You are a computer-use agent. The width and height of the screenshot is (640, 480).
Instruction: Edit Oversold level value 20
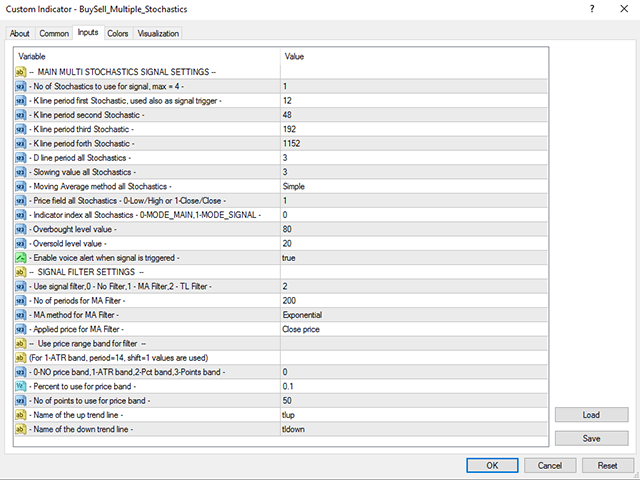pos(414,244)
